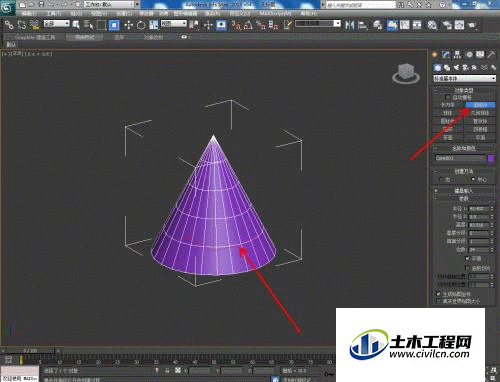
Task: Select the Center creation method radio button
Action: point(473,179)
